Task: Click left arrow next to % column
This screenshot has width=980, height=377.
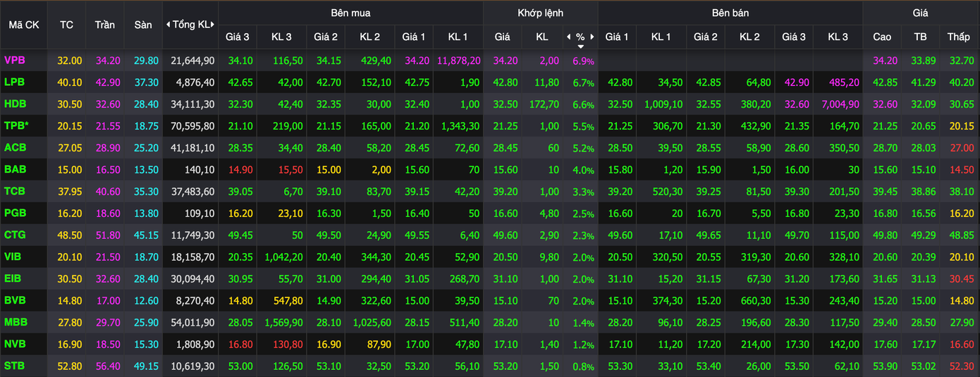Action: [568, 37]
